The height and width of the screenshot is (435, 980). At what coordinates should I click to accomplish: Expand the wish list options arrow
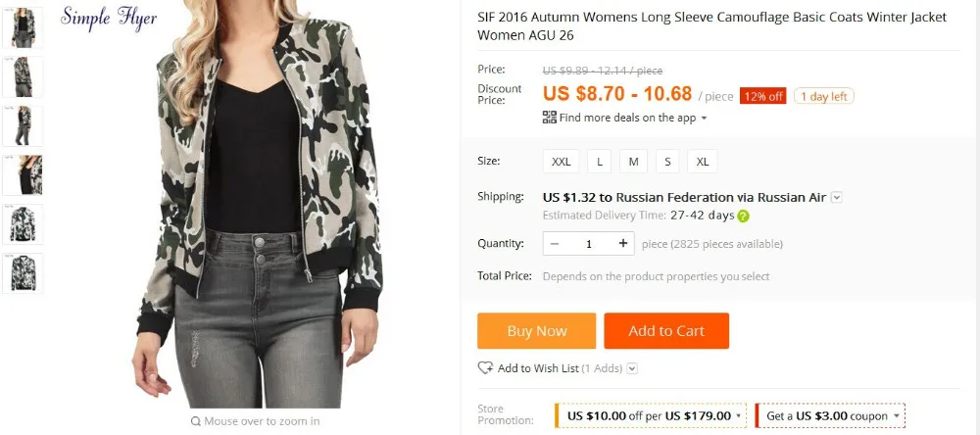tap(632, 368)
